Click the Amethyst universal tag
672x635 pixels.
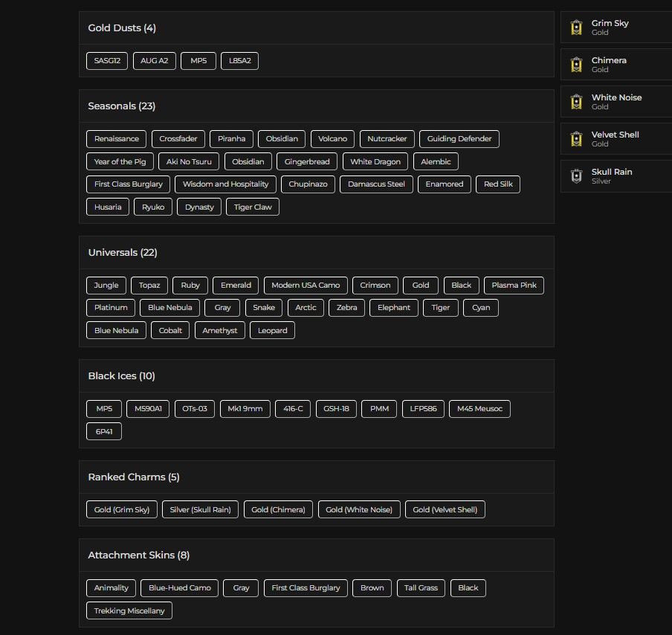coord(220,331)
